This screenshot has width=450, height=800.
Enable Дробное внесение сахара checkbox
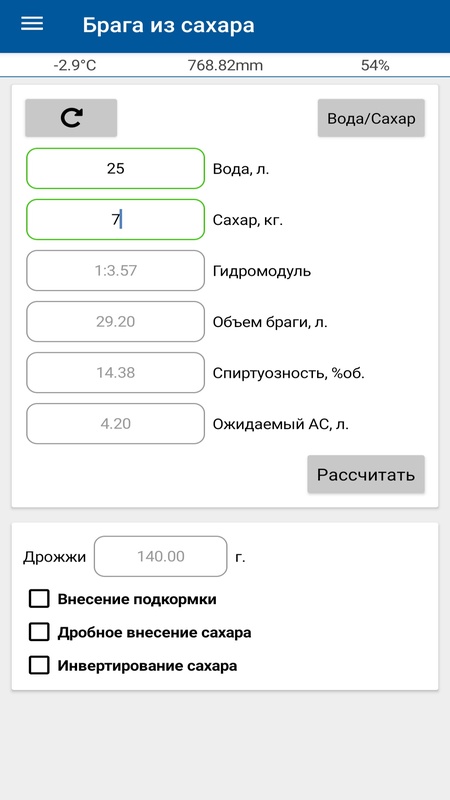39,633
